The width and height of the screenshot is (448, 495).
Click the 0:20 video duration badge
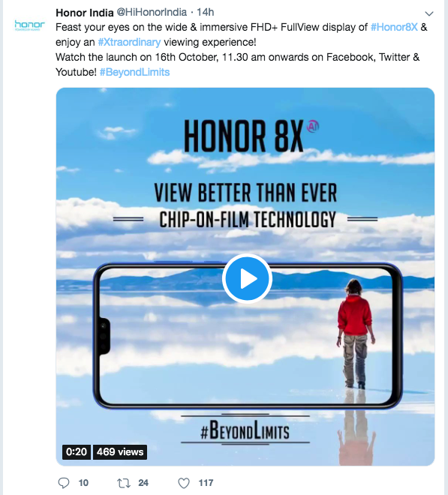click(77, 452)
